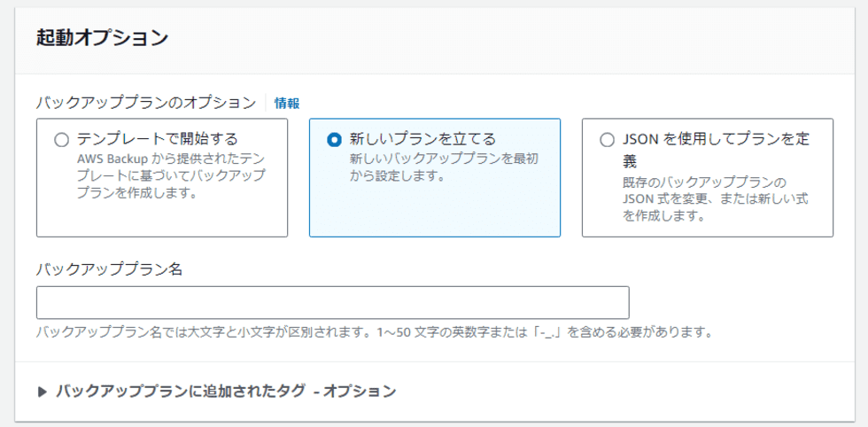Click the plan name helper text
This screenshot has height=427, width=868.
pyautogui.click(x=374, y=333)
